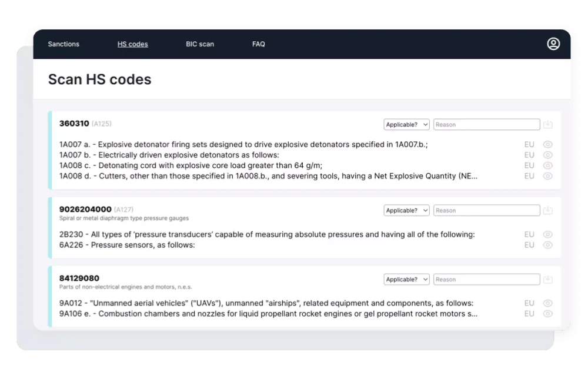Open the user account profile icon
This screenshot has width=588, height=365.
pyautogui.click(x=553, y=44)
